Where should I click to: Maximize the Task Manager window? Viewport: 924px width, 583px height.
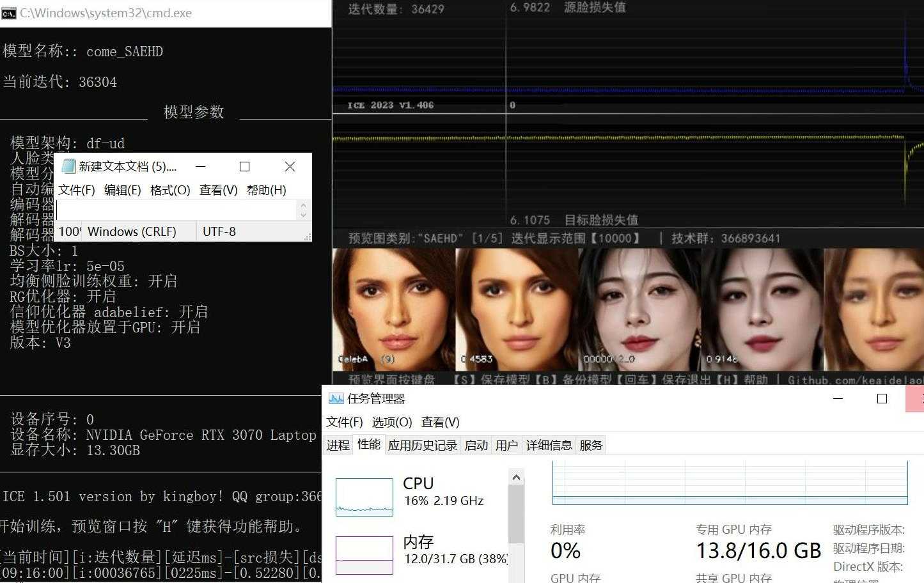tap(882, 398)
